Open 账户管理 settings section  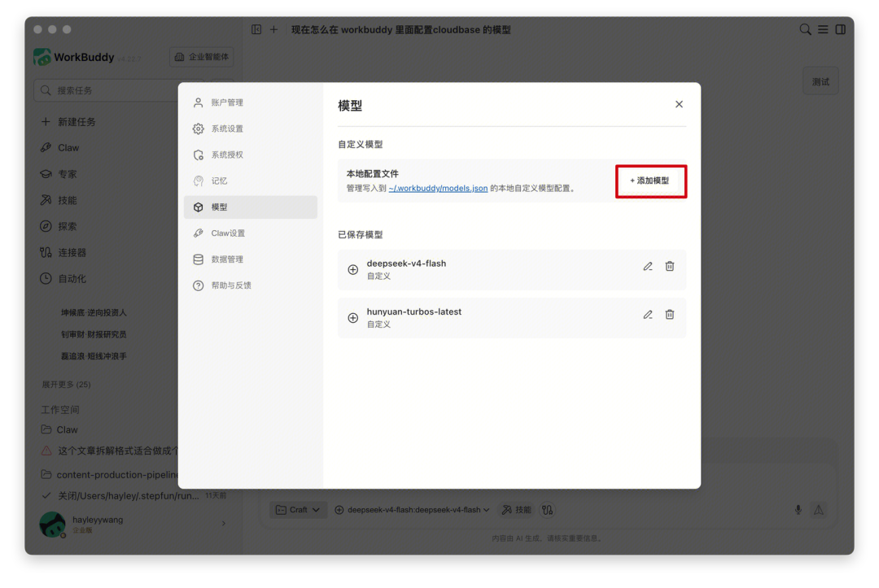pyautogui.click(x=250, y=102)
